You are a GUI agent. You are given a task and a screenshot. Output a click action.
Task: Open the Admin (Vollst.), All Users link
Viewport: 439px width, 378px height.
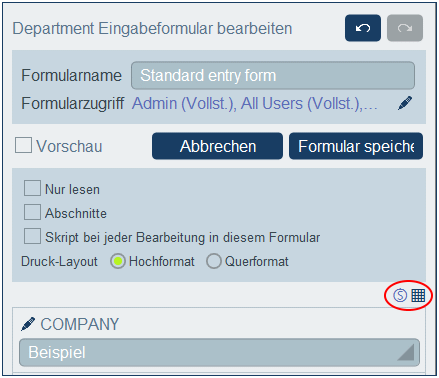255,103
